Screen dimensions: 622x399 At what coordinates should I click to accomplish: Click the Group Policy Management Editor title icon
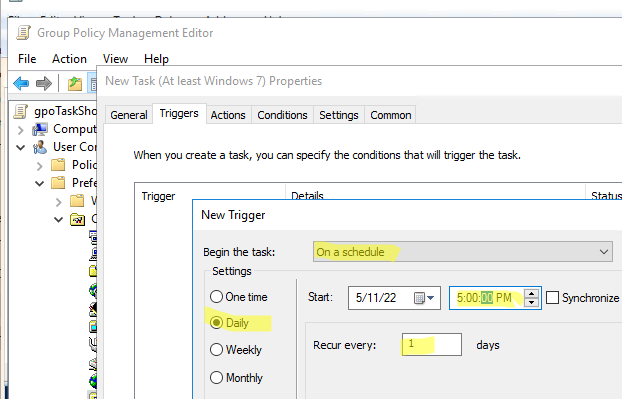point(23,33)
